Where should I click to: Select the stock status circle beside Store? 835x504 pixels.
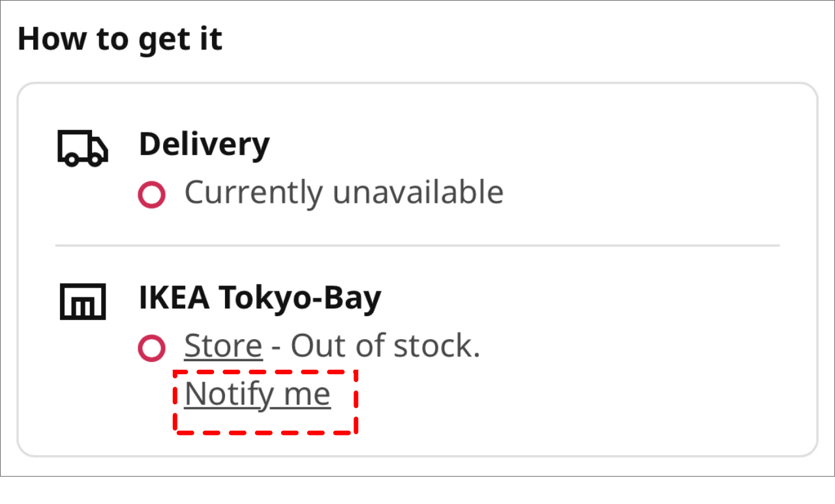click(x=151, y=348)
